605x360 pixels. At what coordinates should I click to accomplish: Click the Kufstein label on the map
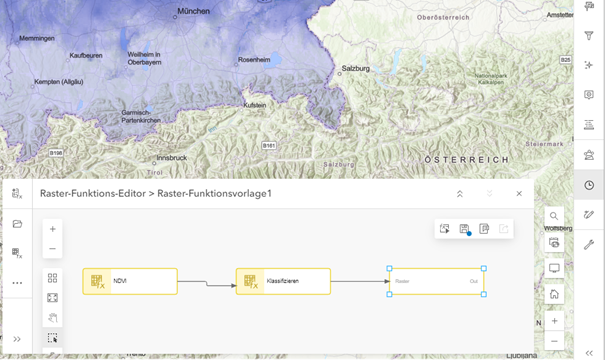point(255,105)
